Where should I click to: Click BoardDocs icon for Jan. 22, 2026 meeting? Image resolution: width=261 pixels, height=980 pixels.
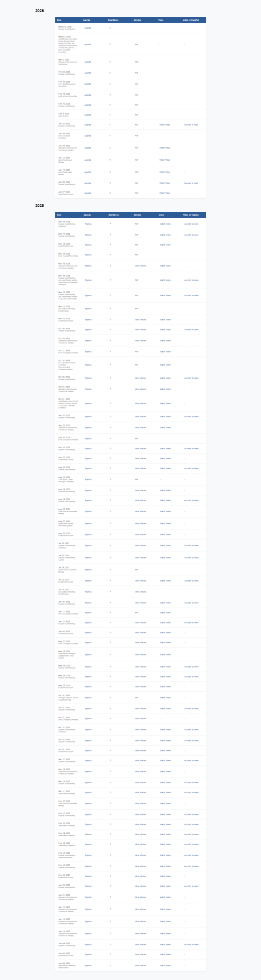click(110, 125)
